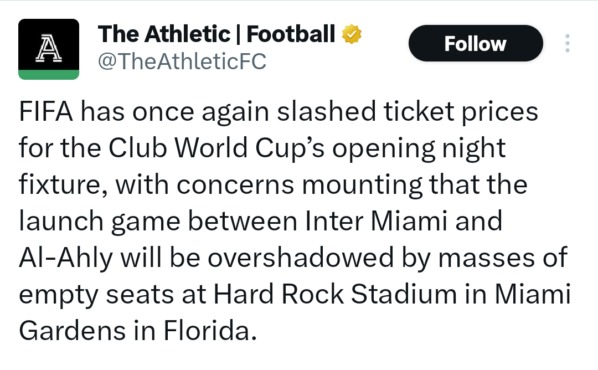Click the word "Football" in the account name

291,34
